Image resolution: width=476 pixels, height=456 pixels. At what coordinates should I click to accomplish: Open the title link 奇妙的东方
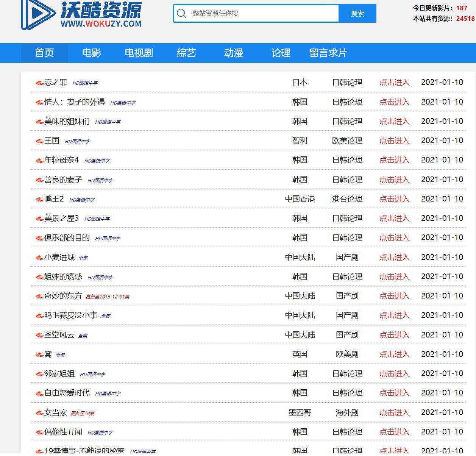(x=63, y=296)
